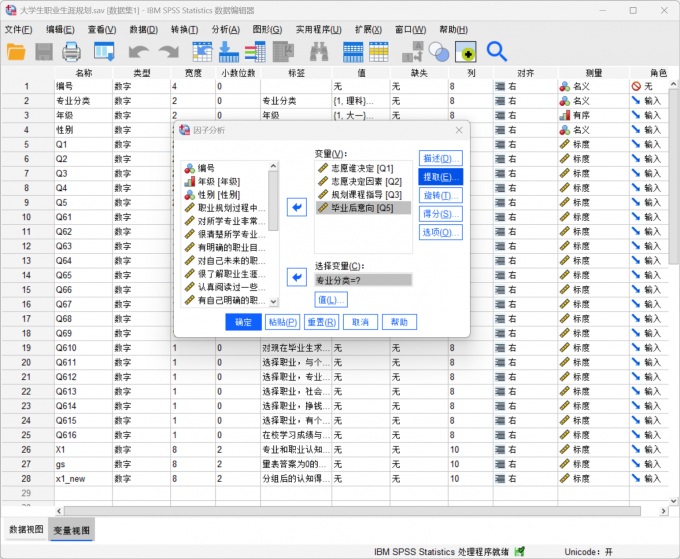Open the 文件(F) menu

click(19, 29)
